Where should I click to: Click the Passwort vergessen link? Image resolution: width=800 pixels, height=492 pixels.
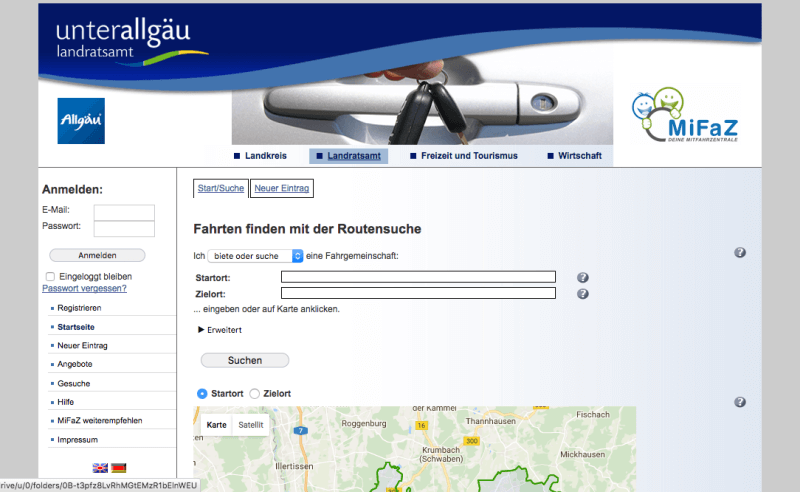coord(84,288)
